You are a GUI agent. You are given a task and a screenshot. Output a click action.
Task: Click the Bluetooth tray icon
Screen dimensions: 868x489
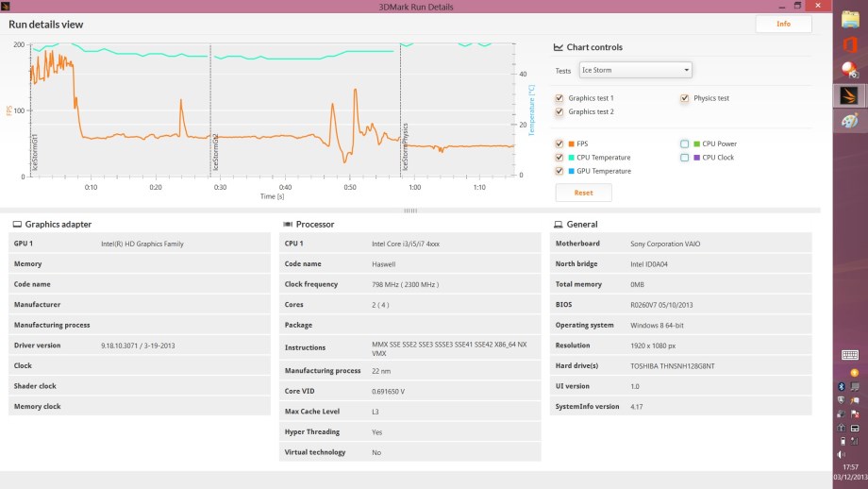(x=843, y=386)
